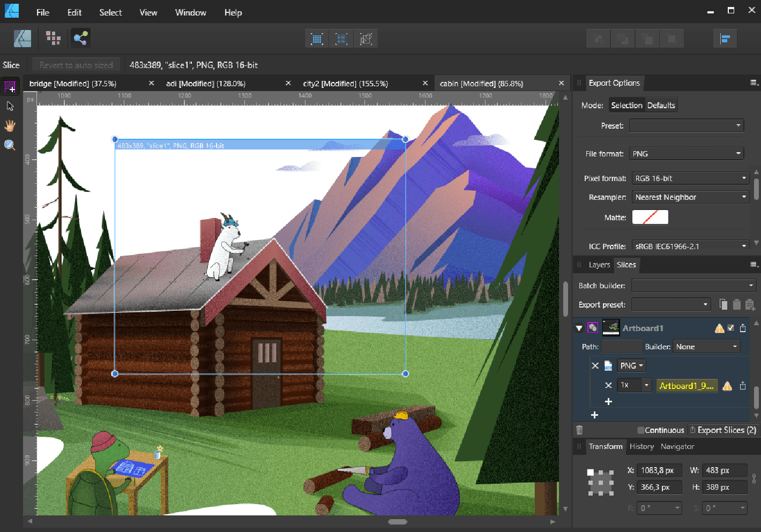Collapse the Artboard1 slice entry

pyautogui.click(x=579, y=328)
